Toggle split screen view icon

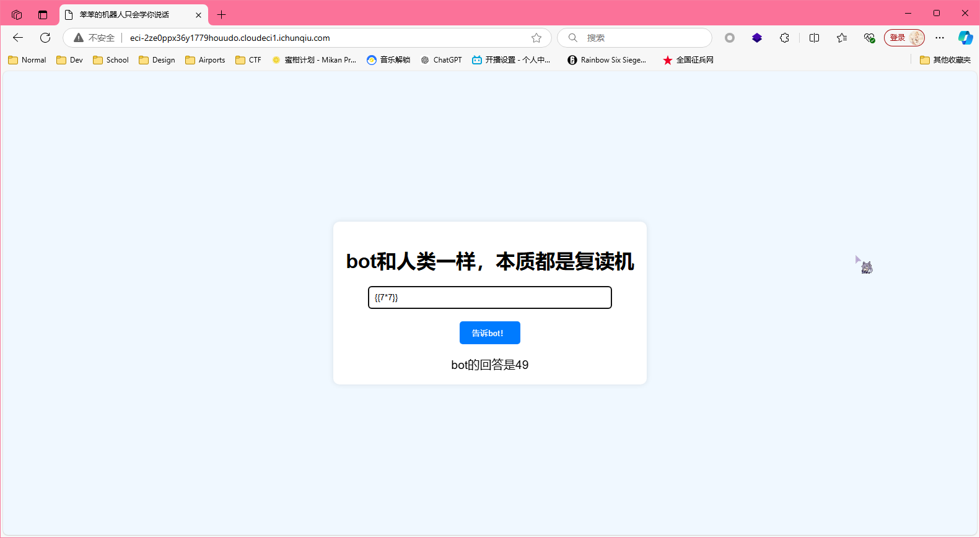click(814, 38)
